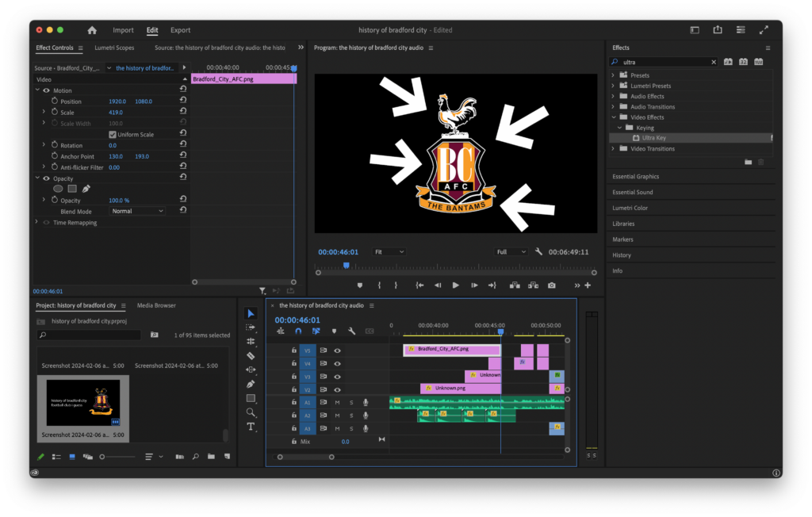The image size is (812, 517).
Task: Uncheck the Uniform Scale checkbox
Action: coord(113,135)
